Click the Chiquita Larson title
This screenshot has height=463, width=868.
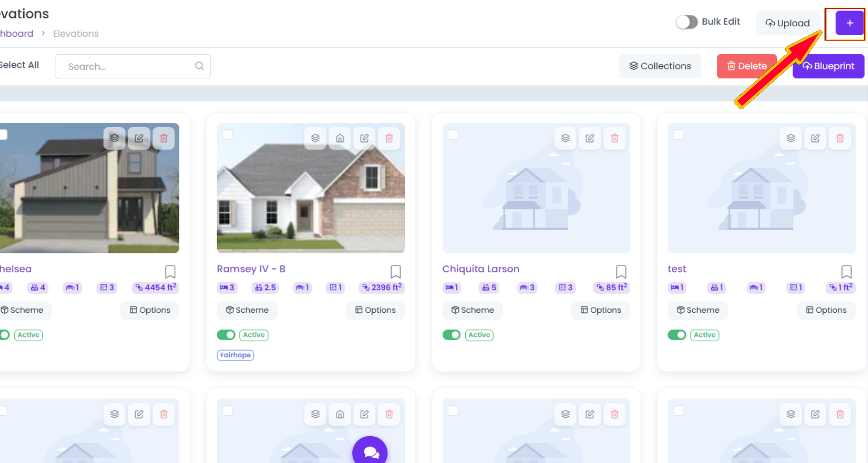(481, 269)
